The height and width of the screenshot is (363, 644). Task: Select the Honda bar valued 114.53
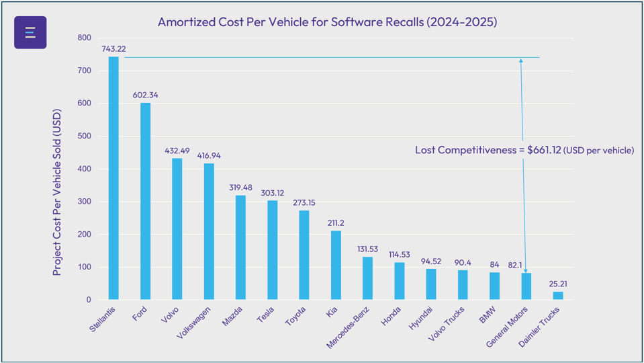point(399,281)
